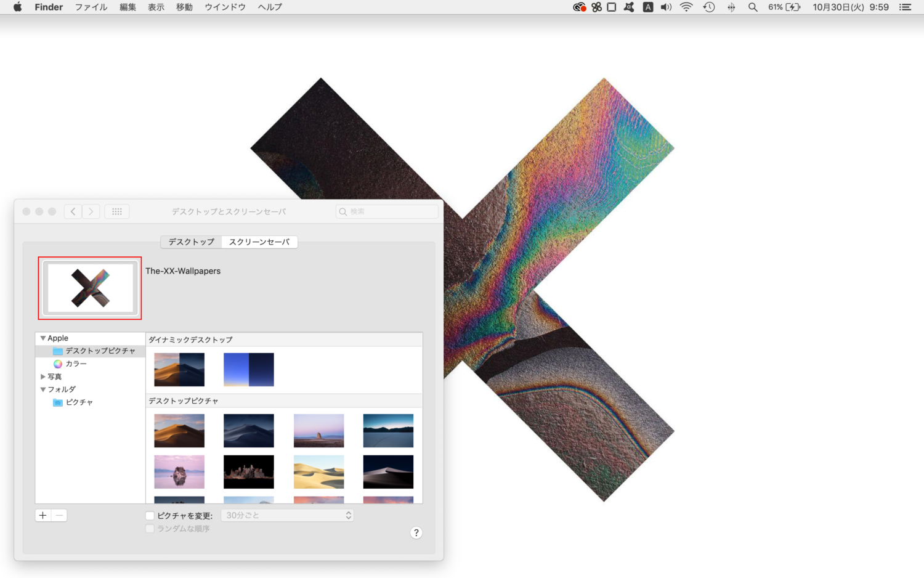Screen dimensions: 924x578
Task: Open the 30分ごと interval dropdown
Action: [x=288, y=515]
